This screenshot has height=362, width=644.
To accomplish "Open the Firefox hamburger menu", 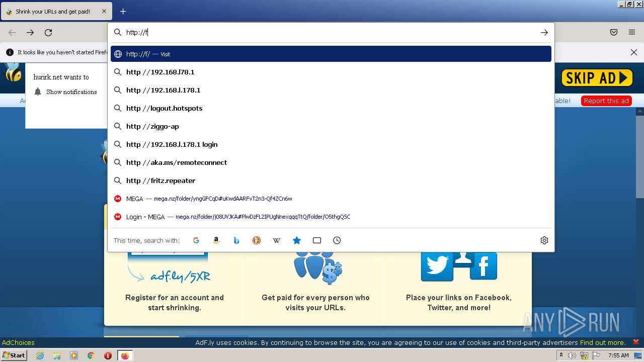I will (x=632, y=32).
